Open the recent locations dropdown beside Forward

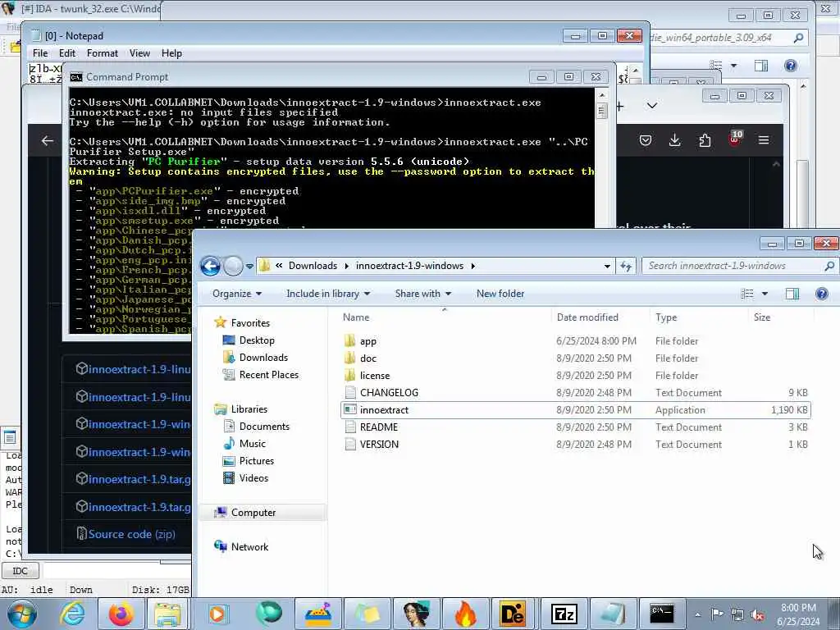(249, 266)
